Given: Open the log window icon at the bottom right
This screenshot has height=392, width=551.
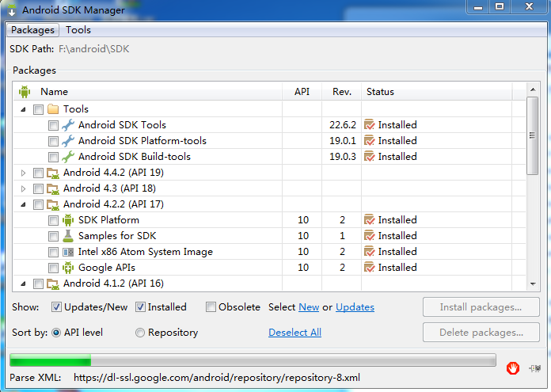Looking at the screenshot, I should [535, 368].
